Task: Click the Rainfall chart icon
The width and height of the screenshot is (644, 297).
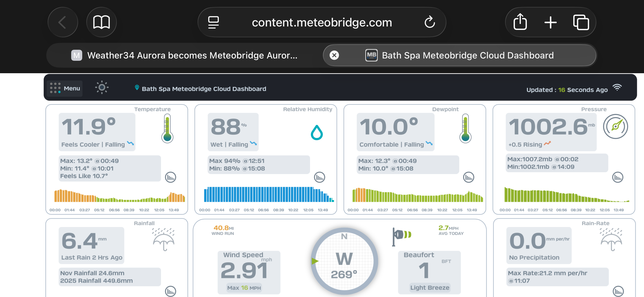Action: click(170, 291)
